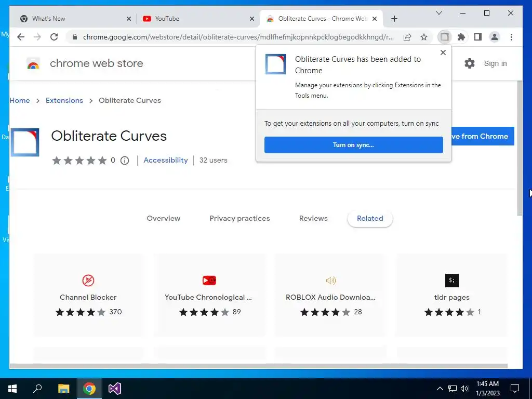Select the Related tab
Viewport: 532px width, 399px height.
(370, 218)
